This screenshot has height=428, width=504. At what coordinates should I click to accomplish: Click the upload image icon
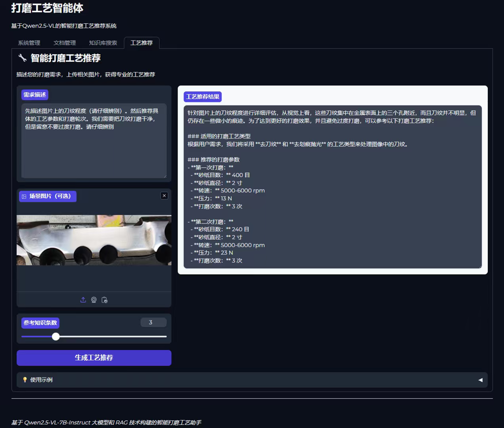coord(83,300)
